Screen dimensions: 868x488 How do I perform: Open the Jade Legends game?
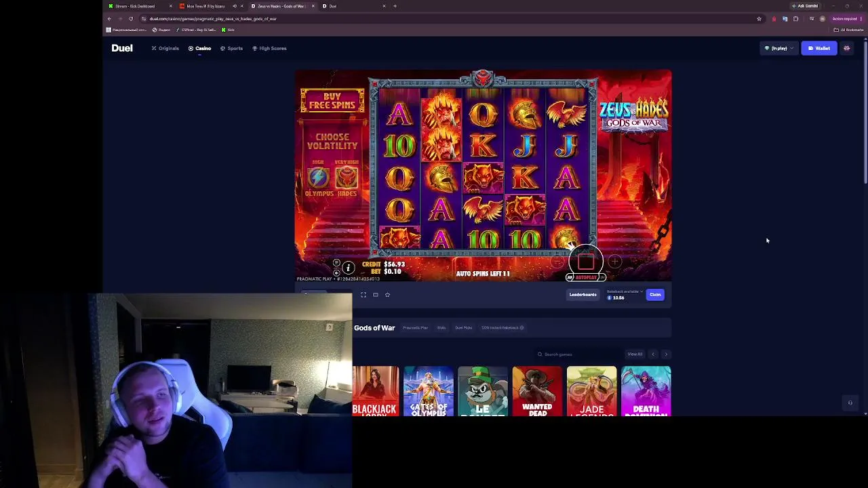click(x=591, y=391)
